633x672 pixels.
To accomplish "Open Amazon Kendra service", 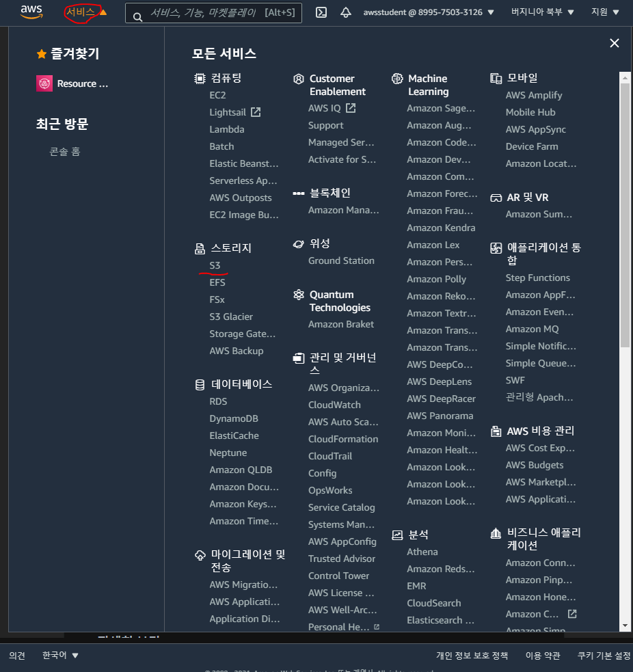I will pos(441,228).
